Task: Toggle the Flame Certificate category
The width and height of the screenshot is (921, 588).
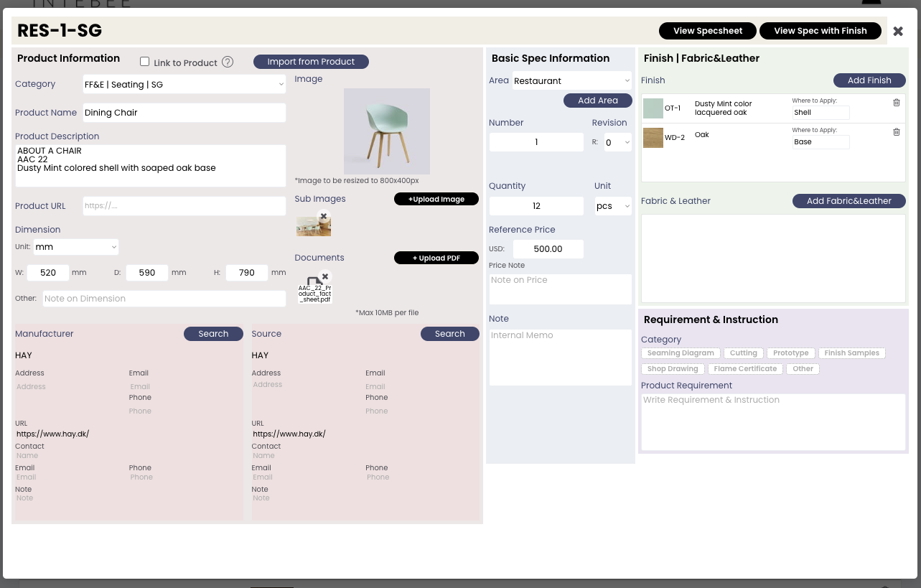Action: coord(745,369)
